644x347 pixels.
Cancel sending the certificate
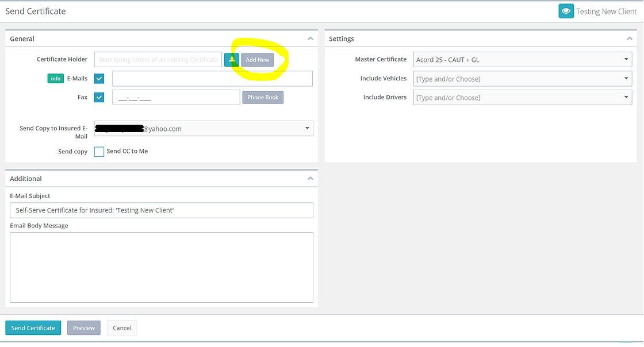coord(121,327)
